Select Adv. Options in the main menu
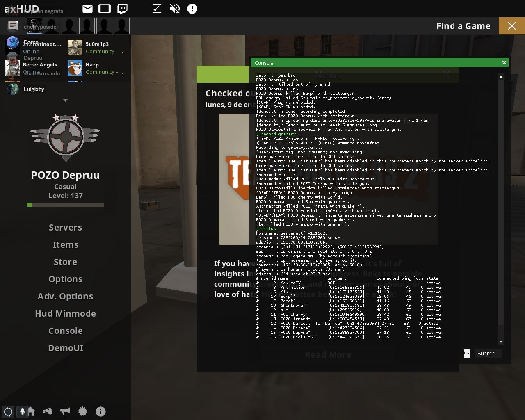 point(65,297)
